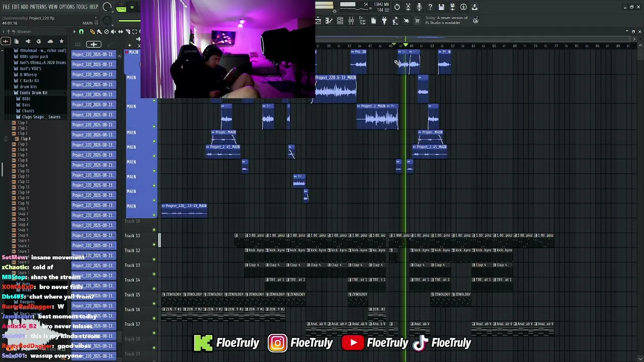Select the slip tool double arrow
644x362 pixels.
point(120,32)
